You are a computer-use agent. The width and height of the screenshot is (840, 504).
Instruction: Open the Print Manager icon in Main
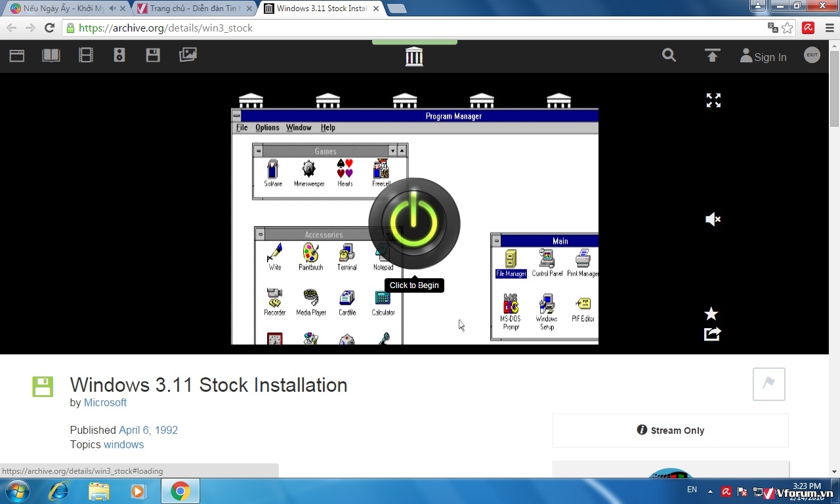coord(583,263)
